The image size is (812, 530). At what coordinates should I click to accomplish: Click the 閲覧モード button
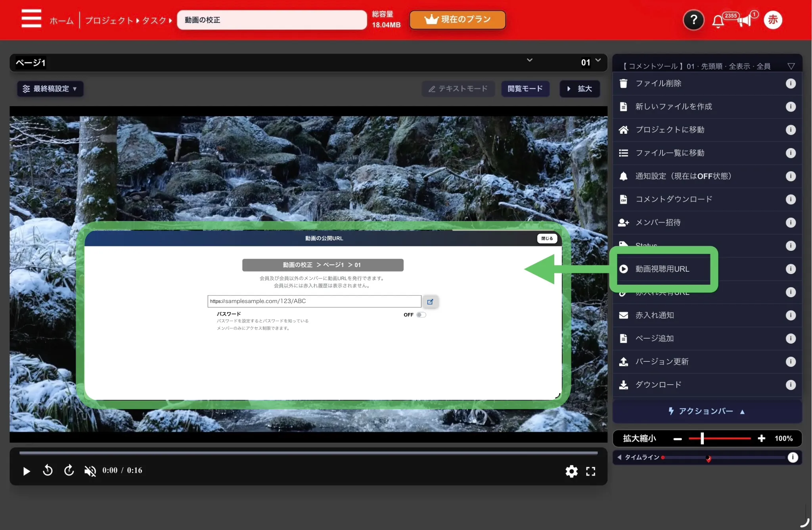pyautogui.click(x=525, y=88)
